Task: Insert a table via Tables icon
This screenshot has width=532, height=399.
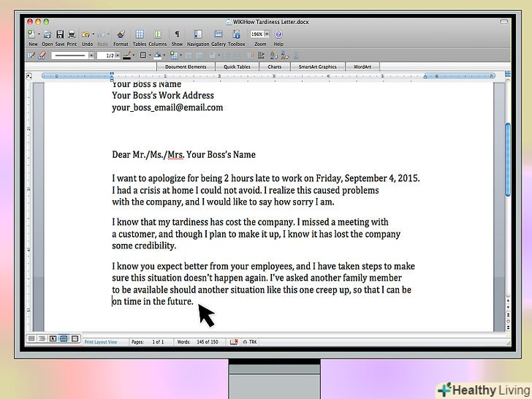Action: [140, 34]
